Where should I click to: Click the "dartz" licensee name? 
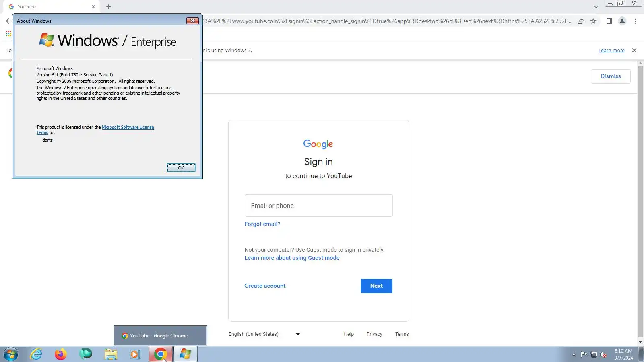(47, 140)
